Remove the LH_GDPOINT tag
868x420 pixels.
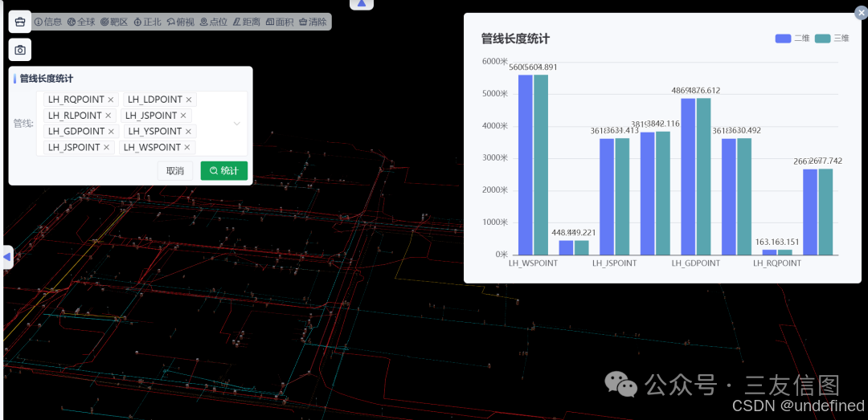coord(111,132)
